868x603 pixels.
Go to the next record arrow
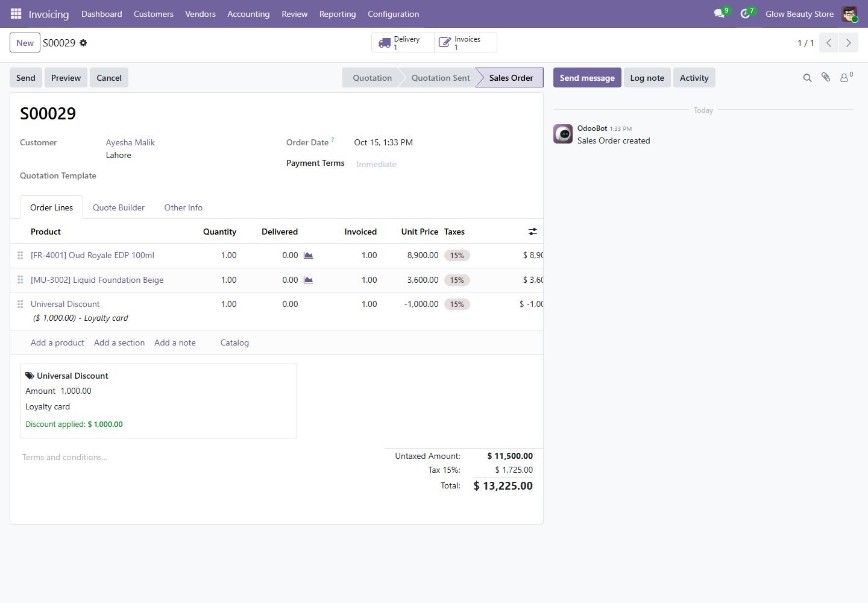coord(848,43)
